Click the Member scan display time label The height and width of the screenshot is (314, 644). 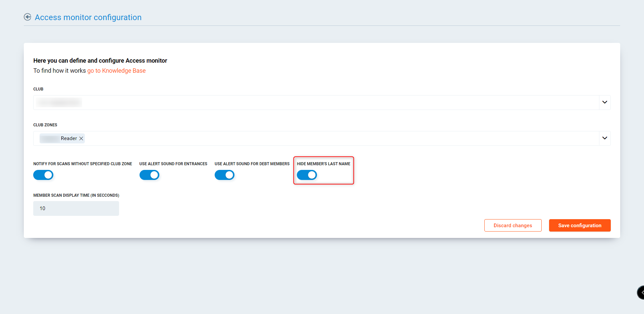pos(76,195)
